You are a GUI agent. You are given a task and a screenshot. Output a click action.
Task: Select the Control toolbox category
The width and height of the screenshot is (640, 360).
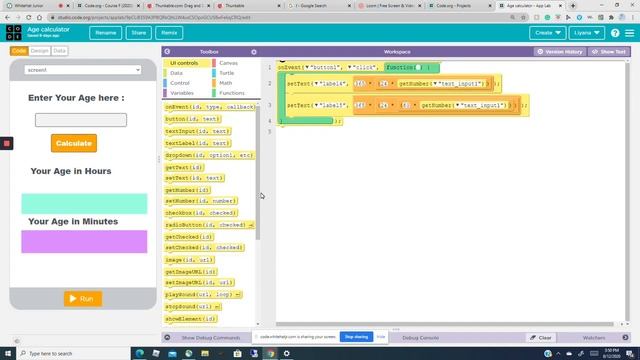pos(180,83)
